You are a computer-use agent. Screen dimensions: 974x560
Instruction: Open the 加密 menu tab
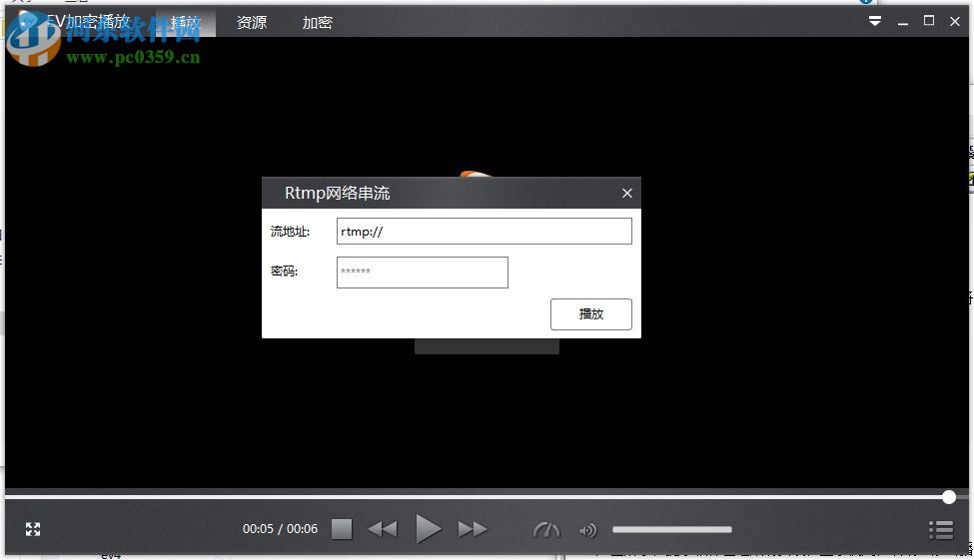click(318, 23)
